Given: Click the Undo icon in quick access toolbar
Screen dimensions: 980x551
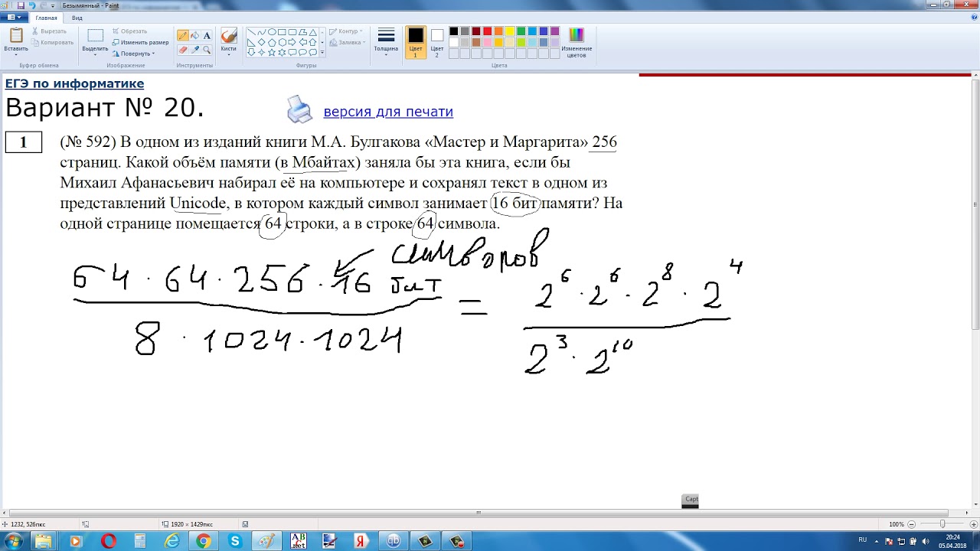Looking at the screenshot, I should tap(32, 5).
